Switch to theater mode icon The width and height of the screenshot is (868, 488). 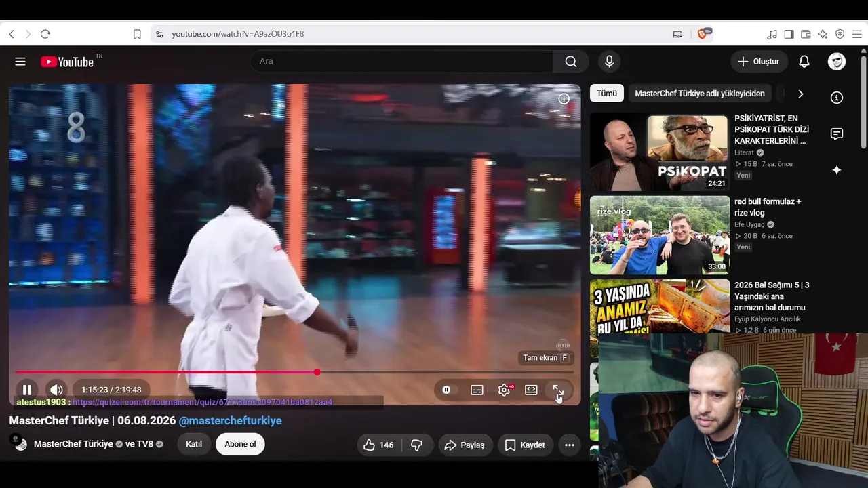[x=531, y=390]
